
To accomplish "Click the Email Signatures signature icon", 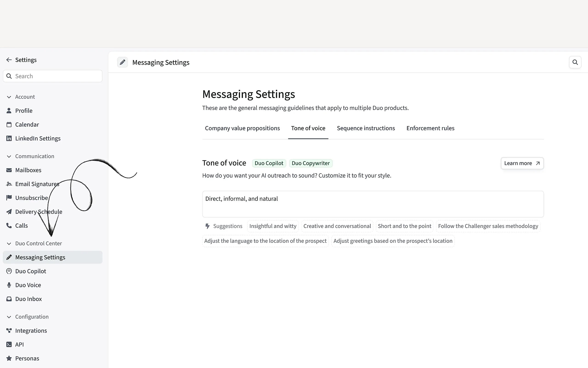I will 9,184.
